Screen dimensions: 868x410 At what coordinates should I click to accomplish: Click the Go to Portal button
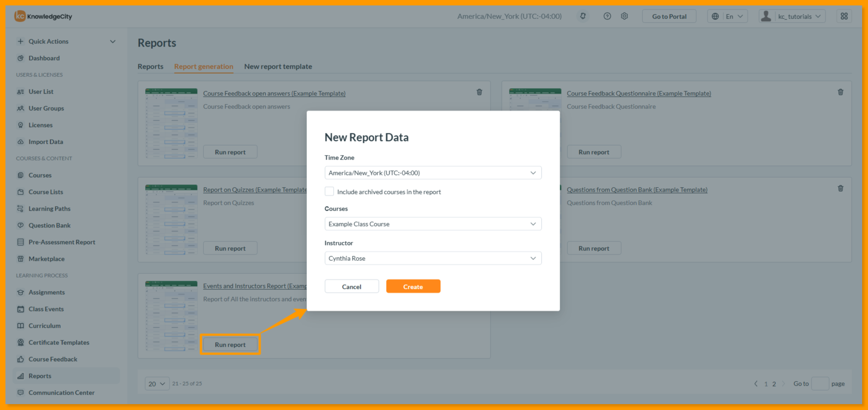pyautogui.click(x=669, y=16)
